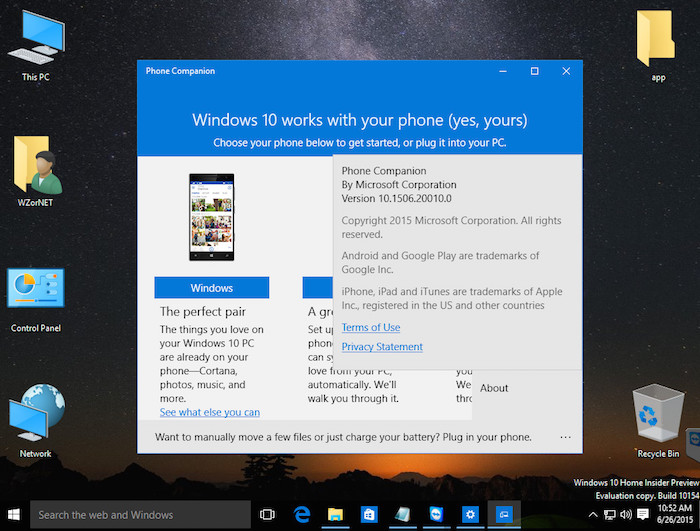
Task: Click 'Windows 10 works with your phone' heading
Action: click(x=360, y=120)
